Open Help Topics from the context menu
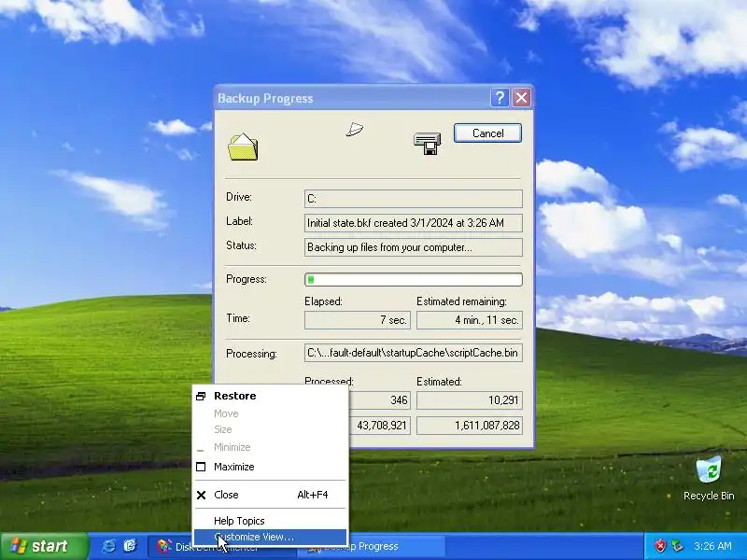Screen dimensions: 747x560 [x=270, y=521]
